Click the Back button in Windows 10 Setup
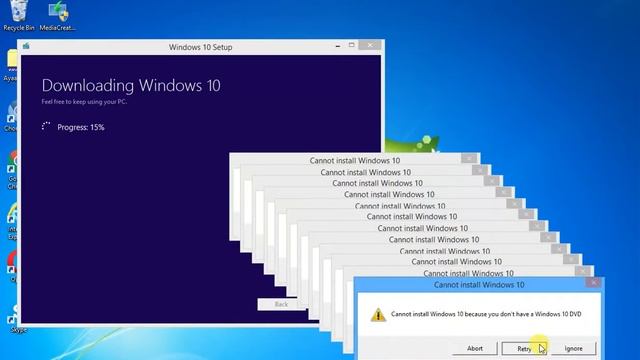 coord(281,304)
